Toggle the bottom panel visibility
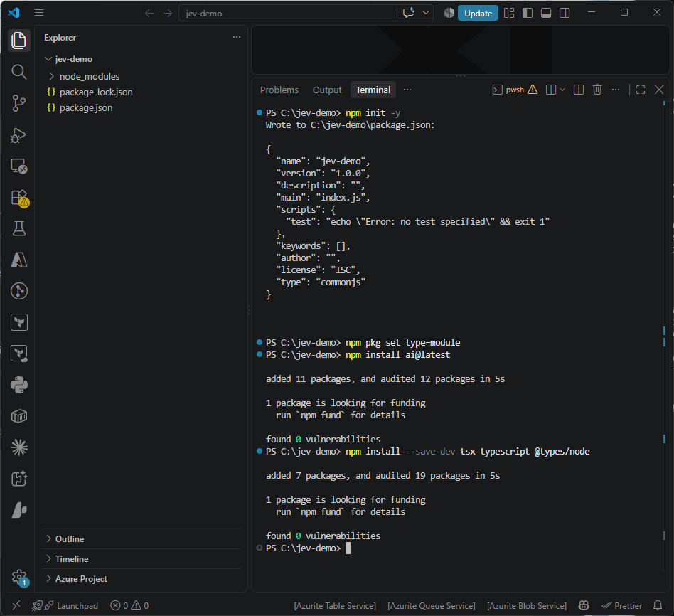Image resolution: width=674 pixels, height=616 pixels. coord(546,13)
